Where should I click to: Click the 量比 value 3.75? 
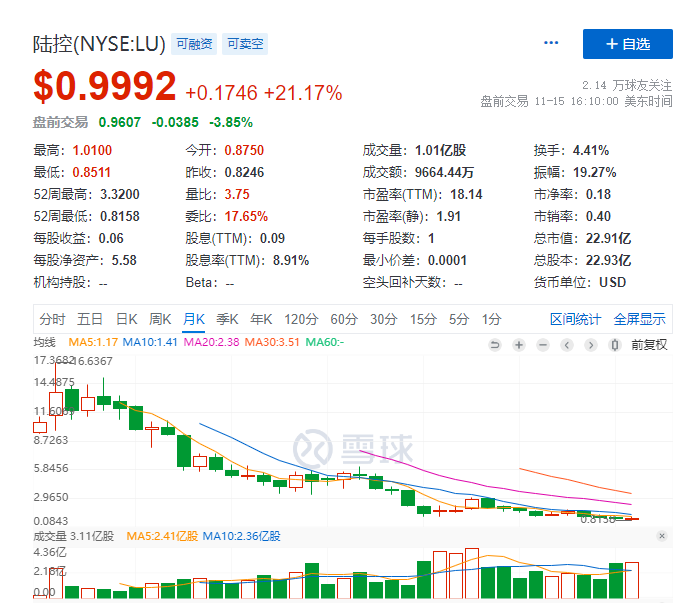pyautogui.click(x=237, y=194)
